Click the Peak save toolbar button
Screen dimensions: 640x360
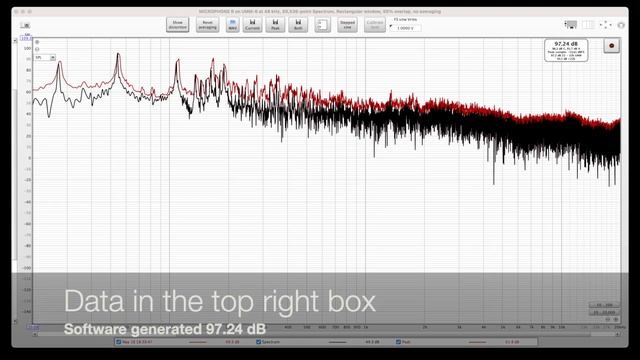[x=276, y=25]
